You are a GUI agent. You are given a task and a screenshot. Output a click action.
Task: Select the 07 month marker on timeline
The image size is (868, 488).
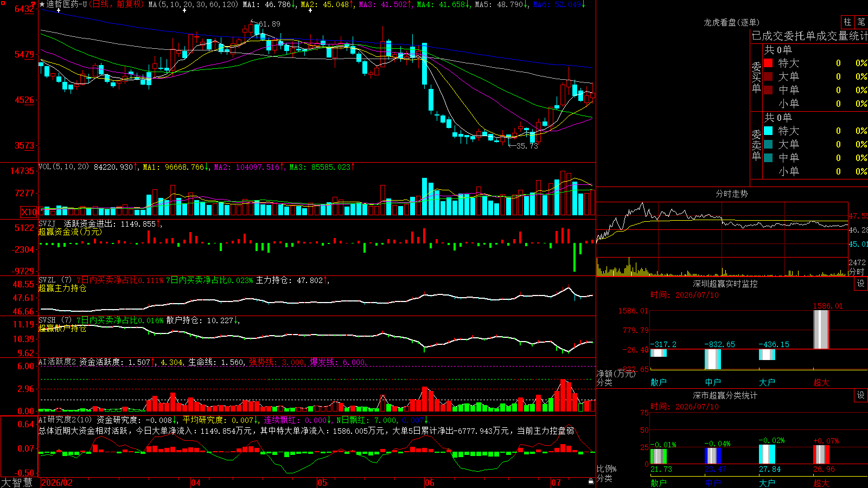pyautogui.click(x=556, y=483)
